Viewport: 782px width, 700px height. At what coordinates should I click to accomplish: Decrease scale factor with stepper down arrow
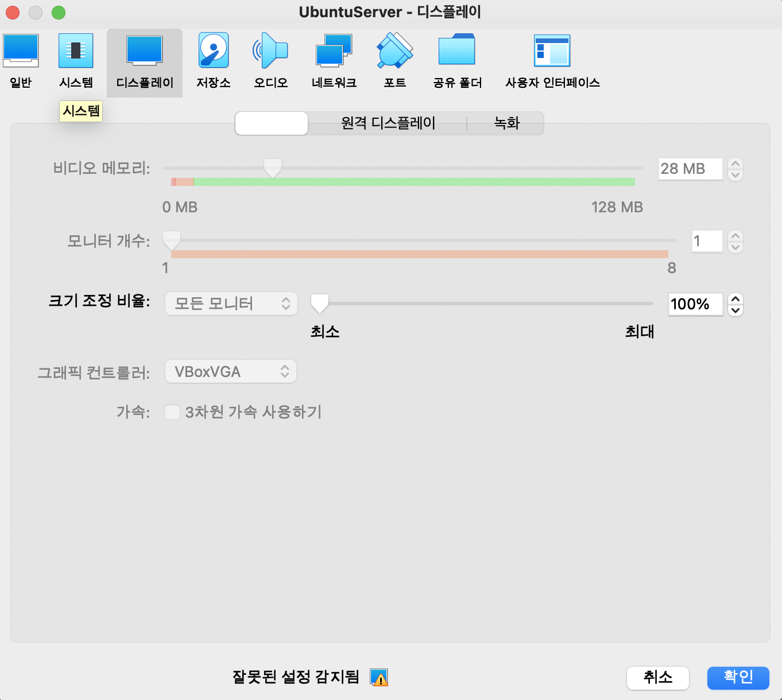click(735, 310)
